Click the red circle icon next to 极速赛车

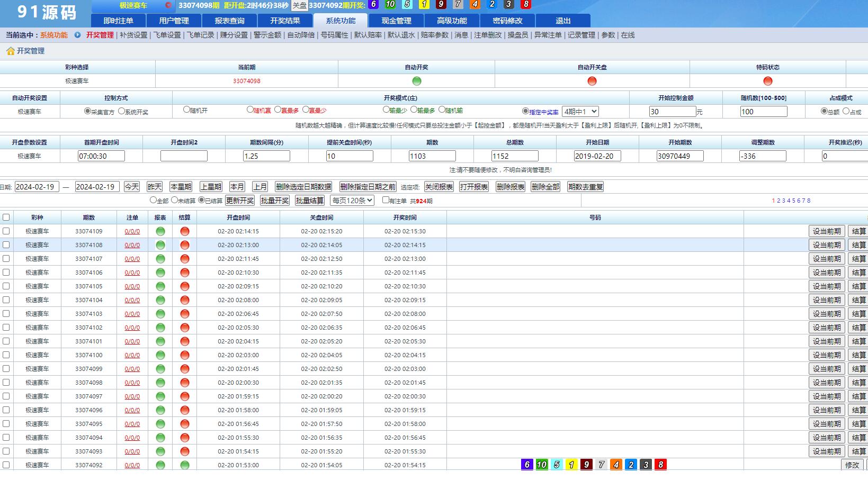(x=167, y=5)
